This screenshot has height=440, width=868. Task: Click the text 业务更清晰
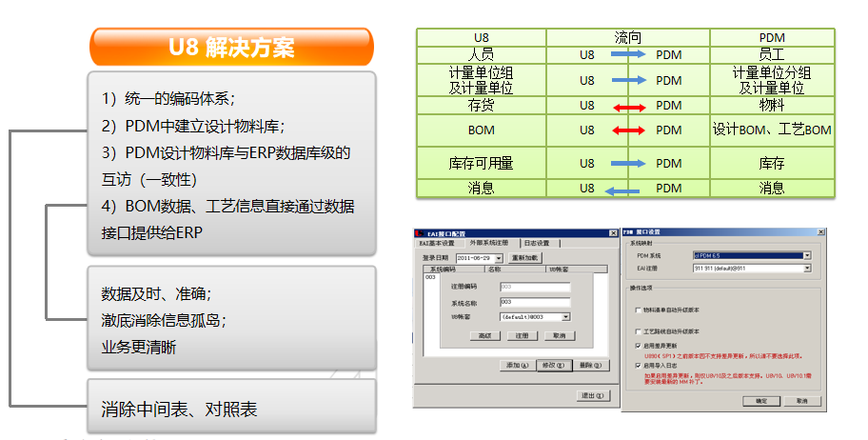138,348
